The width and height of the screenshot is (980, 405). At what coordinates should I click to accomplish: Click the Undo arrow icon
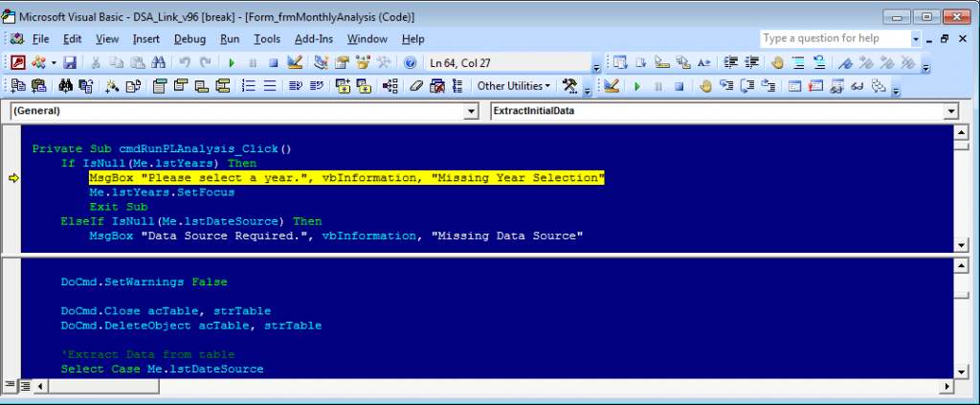(185, 62)
